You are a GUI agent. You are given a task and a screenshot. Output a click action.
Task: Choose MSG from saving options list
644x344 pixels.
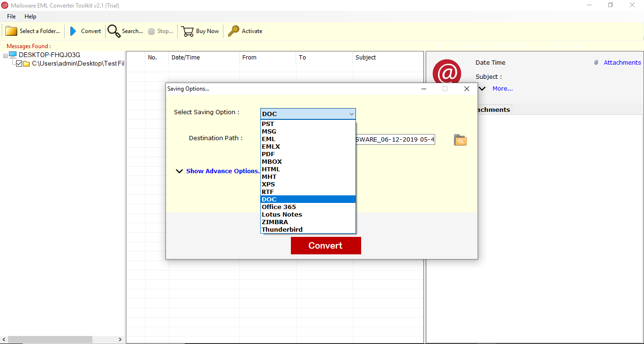pyautogui.click(x=308, y=132)
